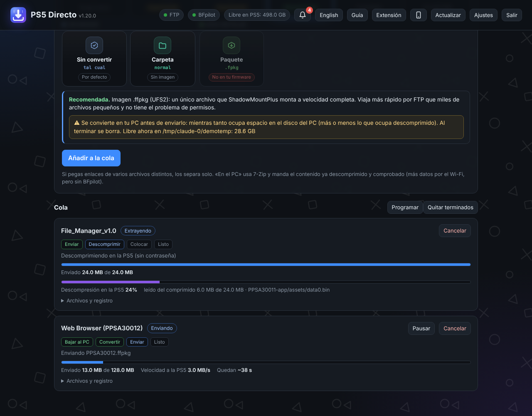Open the Extensión page
Image resolution: width=532 pixels, height=416 pixels.
pyautogui.click(x=389, y=15)
